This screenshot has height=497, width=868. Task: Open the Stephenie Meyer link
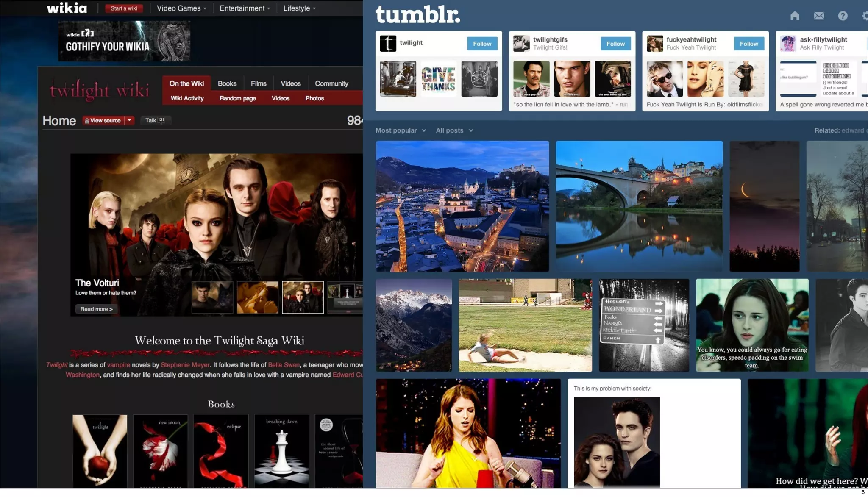click(185, 365)
